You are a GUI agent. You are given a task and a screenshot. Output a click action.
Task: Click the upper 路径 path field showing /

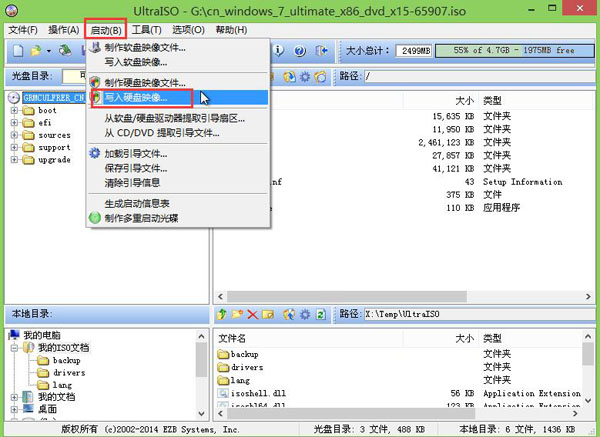(481, 76)
